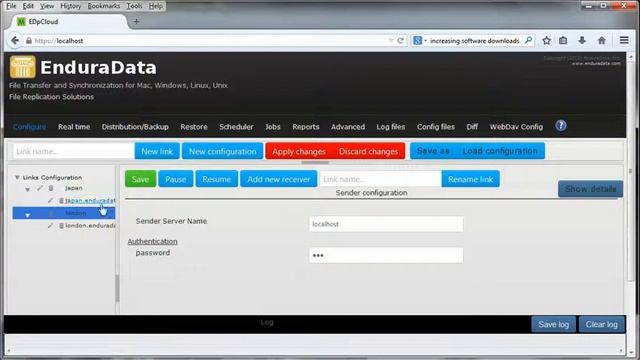Open the Configure tab
Image resolution: width=640 pixels, height=360 pixels.
point(29,127)
